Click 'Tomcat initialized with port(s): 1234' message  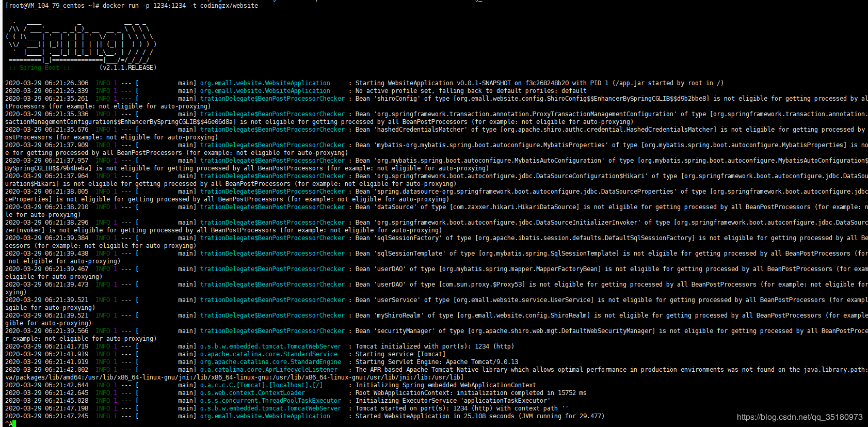click(435, 346)
